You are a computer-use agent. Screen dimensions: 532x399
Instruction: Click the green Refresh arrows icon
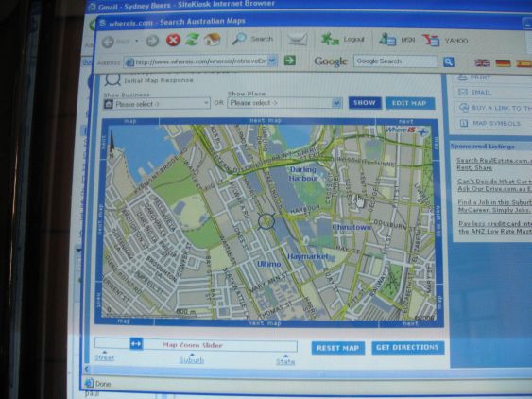click(192, 40)
